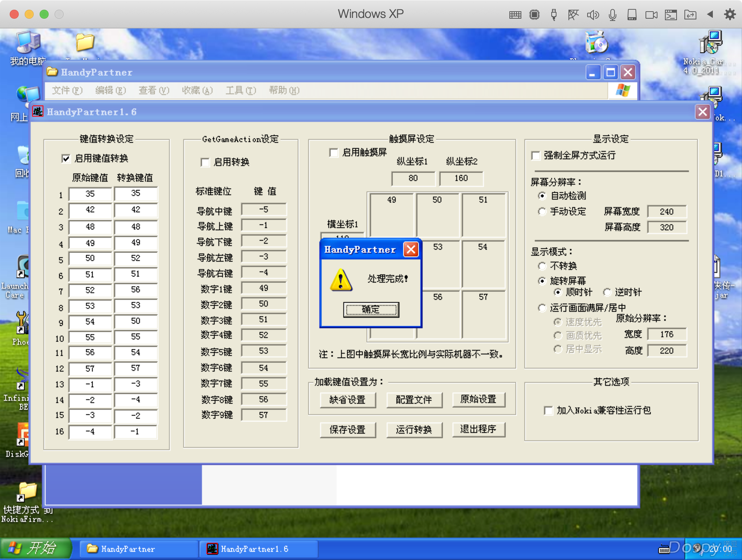Select disc installer desktop icon near top right
This screenshot has height=560, width=742.
(x=597, y=43)
